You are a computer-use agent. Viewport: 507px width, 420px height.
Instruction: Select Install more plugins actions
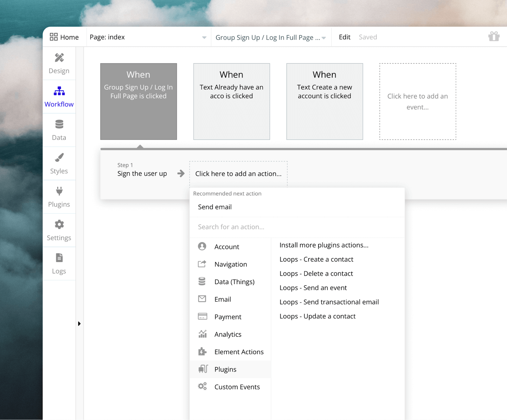(x=324, y=245)
